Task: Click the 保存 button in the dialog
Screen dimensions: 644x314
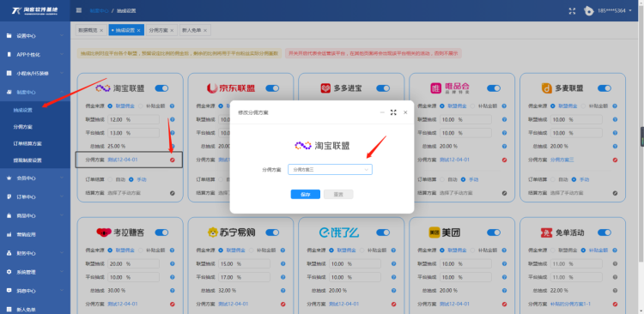Action: [x=305, y=194]
